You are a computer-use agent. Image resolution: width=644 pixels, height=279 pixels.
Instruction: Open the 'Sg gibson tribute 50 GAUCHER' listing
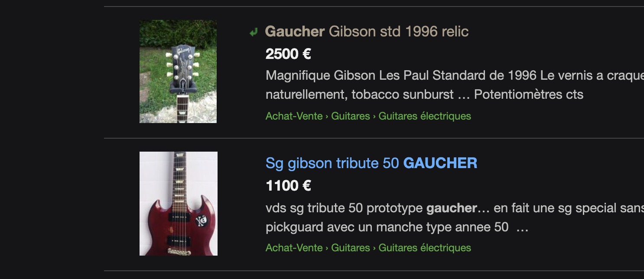coord(371,163)
